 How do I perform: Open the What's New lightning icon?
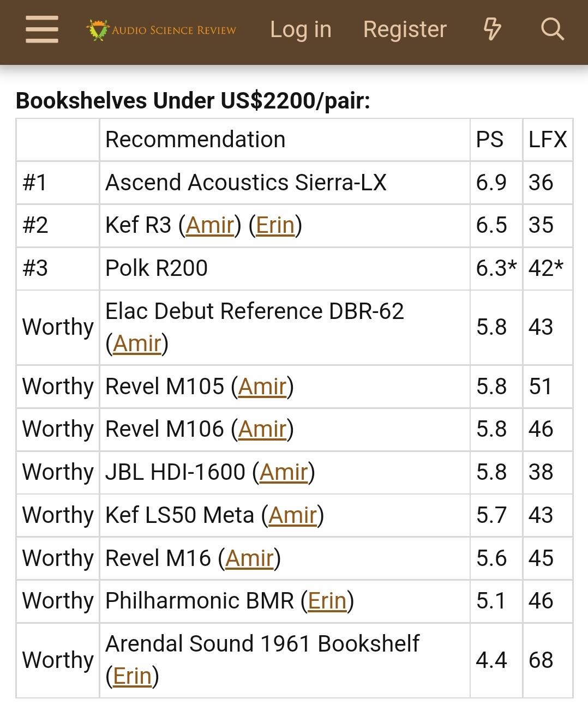[492, 29]
